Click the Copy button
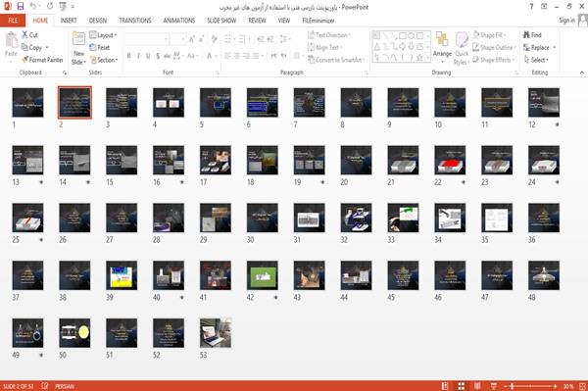This screenshot has width=588, height=391. pyautogui.click(x=32, y=47)
